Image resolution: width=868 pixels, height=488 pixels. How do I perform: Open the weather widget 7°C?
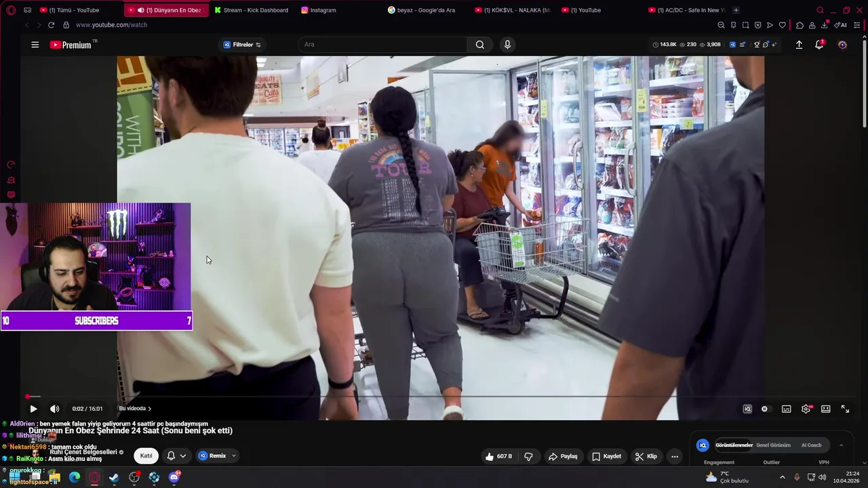tap(727, 477)
